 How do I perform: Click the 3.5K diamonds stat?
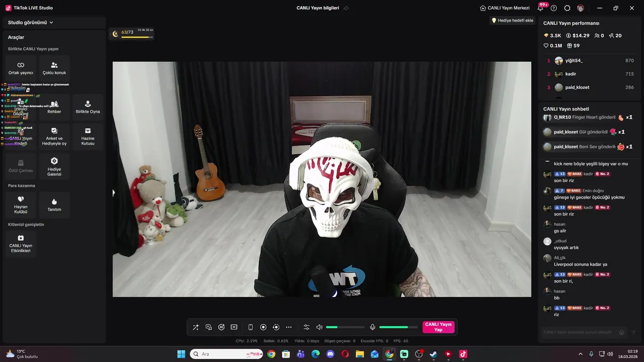click(x=552, y=36)
